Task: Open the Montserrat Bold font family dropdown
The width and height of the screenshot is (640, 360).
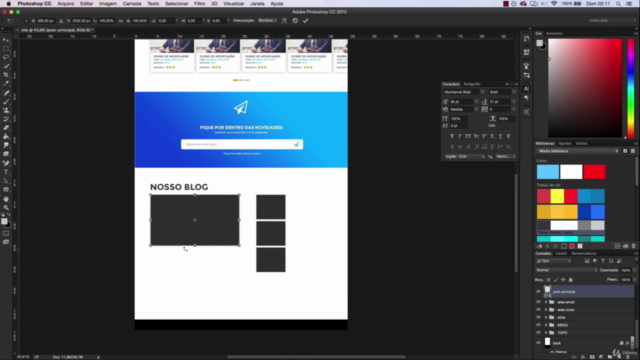Action: tap(464, 92)
